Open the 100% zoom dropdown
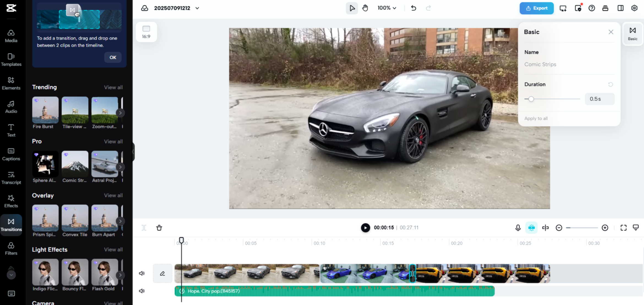This screenshot has width=644, height=305. (x=387, y=8)
